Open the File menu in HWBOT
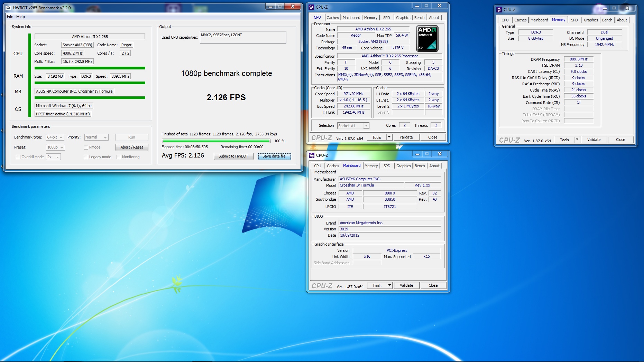This screenshot has width=644, height=362. [x=10, y=17]
